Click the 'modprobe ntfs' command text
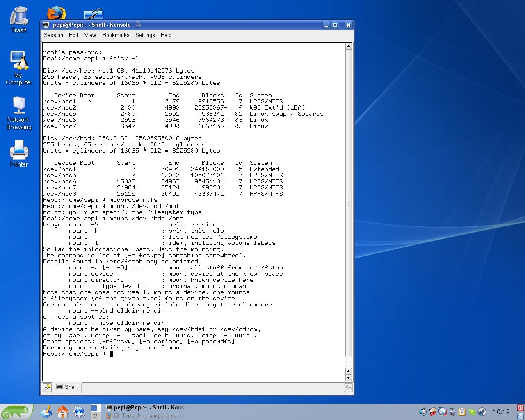The height and width of the screenshot is (420, 525). 133,200
